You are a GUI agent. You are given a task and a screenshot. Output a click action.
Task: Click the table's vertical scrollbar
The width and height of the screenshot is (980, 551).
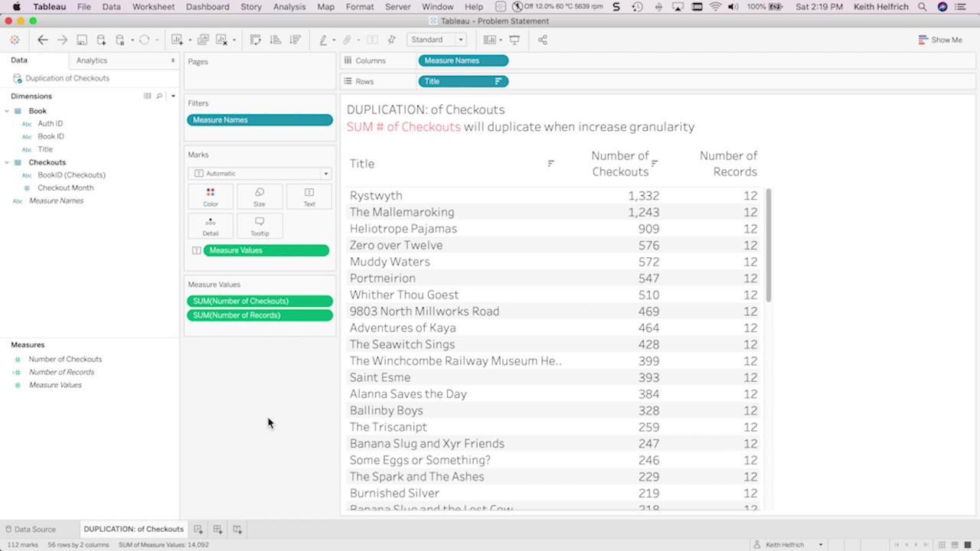click(768, 245)
